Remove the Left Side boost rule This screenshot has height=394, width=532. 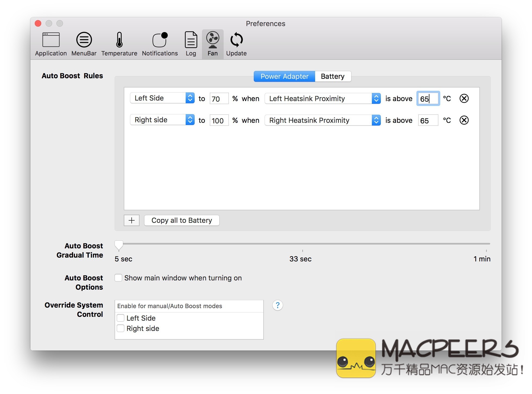tap(464, 98)
